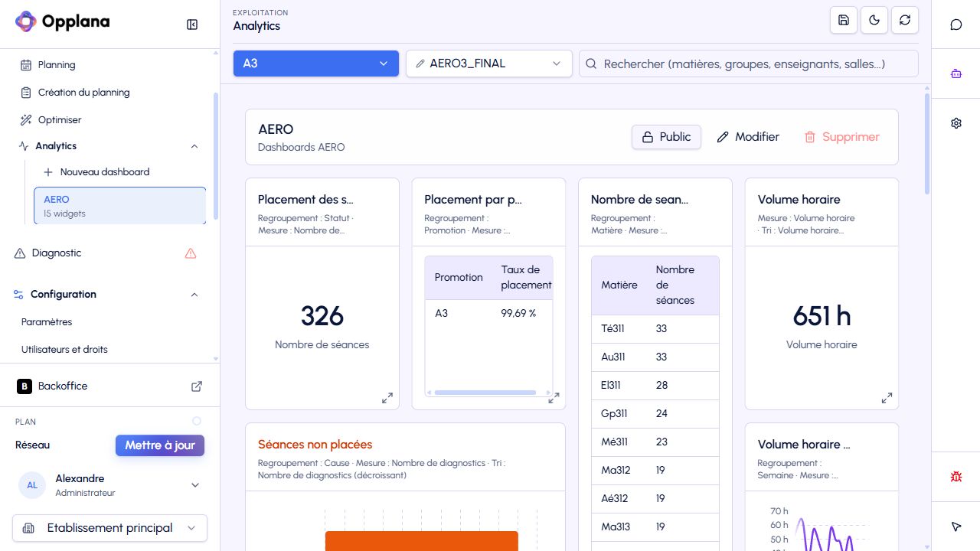This screenshot has width=980, height=551.
Task: Click the Backoffice B icon
Action: click(24, 386)
